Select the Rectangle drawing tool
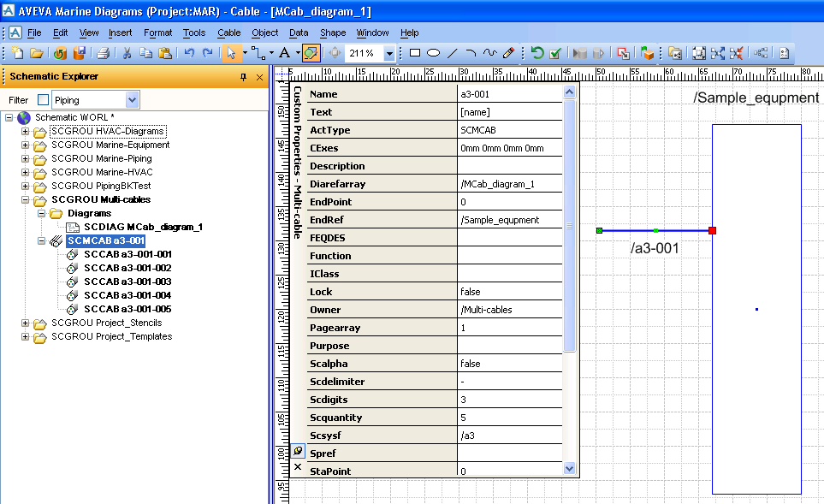Image resolution: width=824 pixels, height=504 pixels. [x=415, y=53]
